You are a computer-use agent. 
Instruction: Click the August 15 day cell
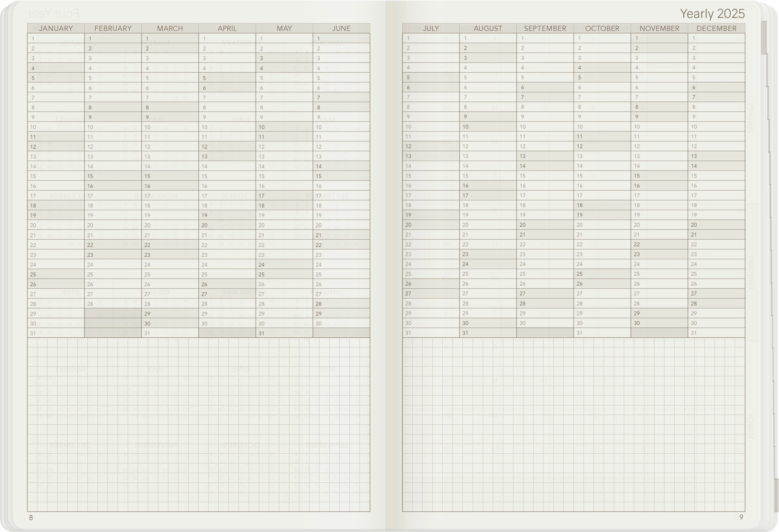(x=488, y=176)
